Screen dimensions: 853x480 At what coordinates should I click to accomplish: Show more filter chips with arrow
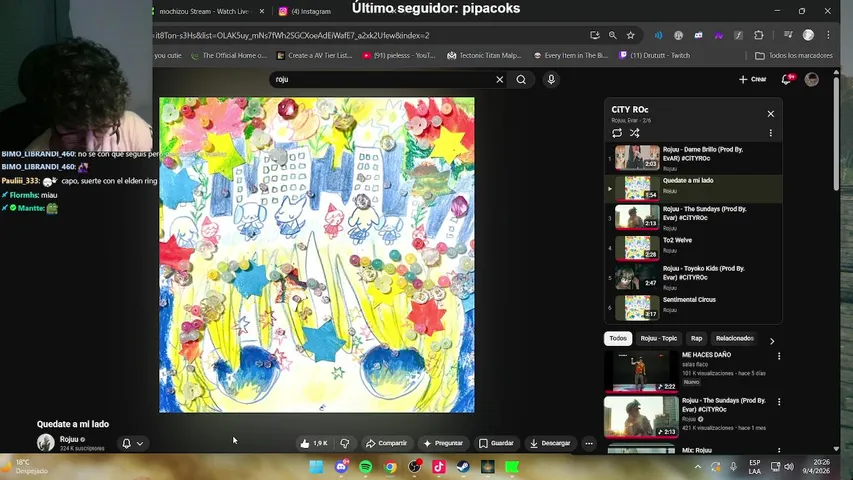[x=772, y=341]
